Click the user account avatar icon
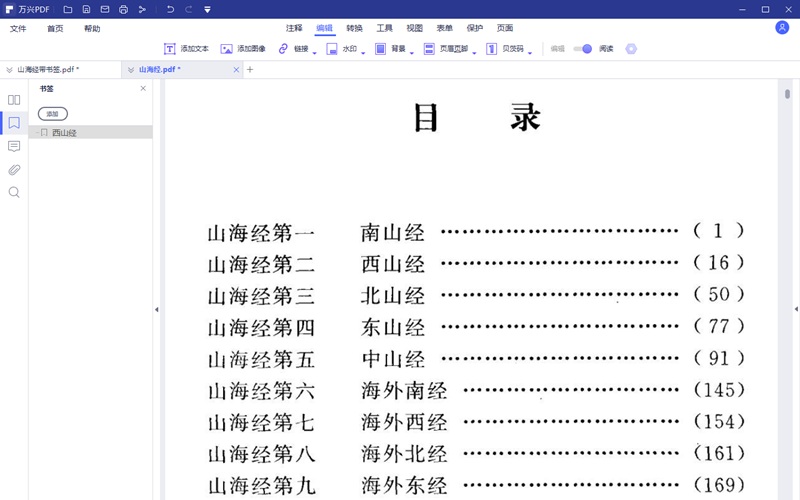Screen dimensions: 800x500 (782, 28)
